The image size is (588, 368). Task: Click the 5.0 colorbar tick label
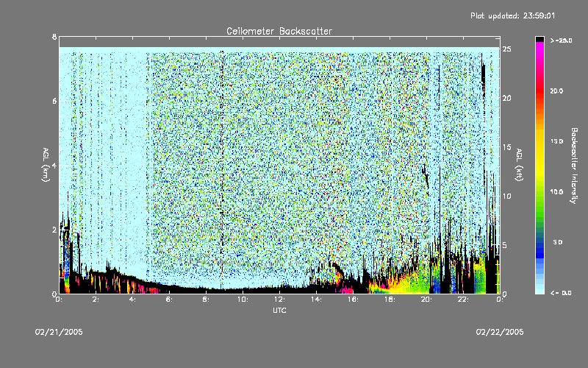pyautogui.click(x=558, y=242)
